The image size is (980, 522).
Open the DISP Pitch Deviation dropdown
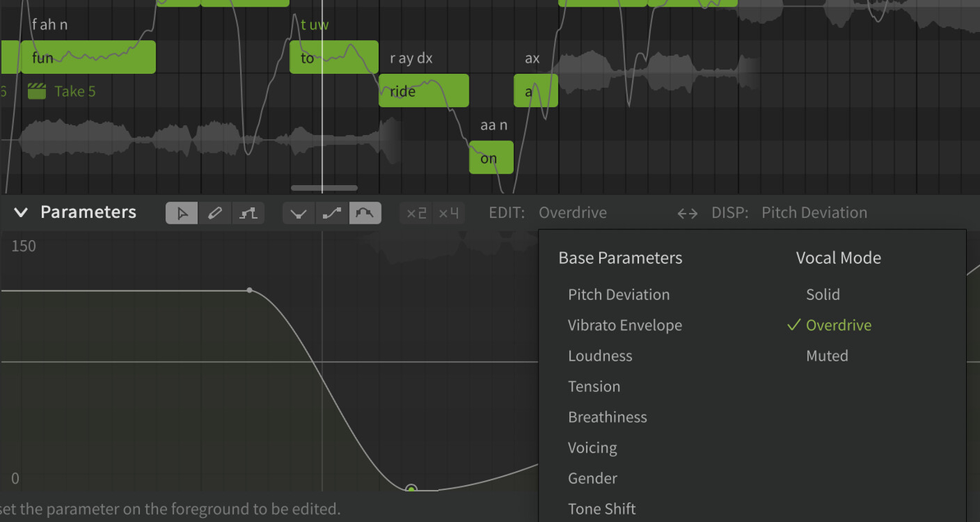pos(814,213)
